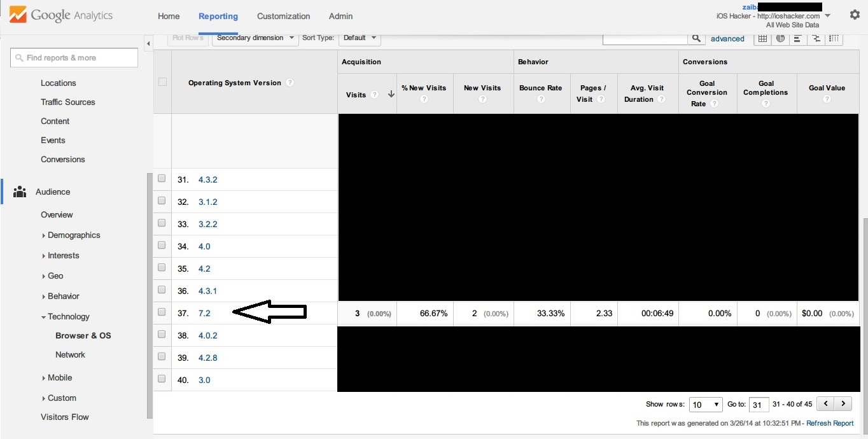
Task: Open the Sort Type Default dropdown
Action: (360, 38)
